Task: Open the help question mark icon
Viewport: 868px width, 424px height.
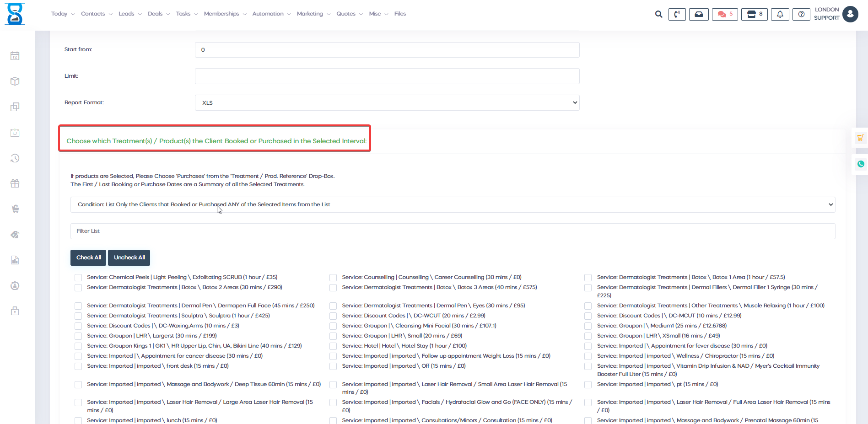Action: 801,14
